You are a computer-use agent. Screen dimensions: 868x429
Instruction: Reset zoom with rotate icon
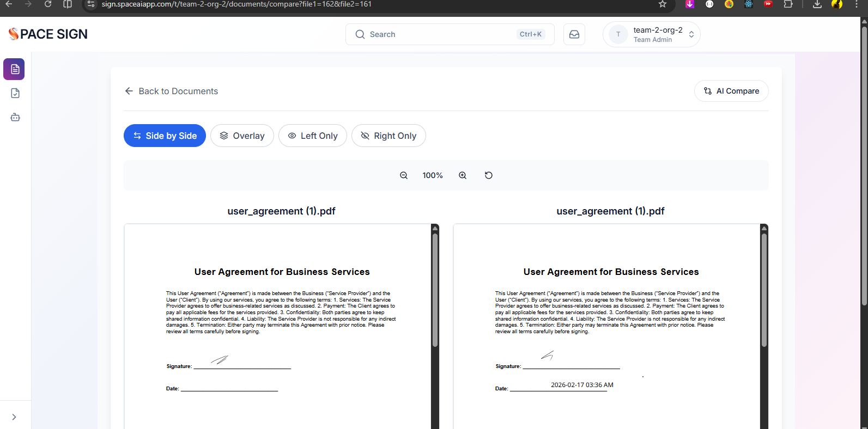[489, 175]
